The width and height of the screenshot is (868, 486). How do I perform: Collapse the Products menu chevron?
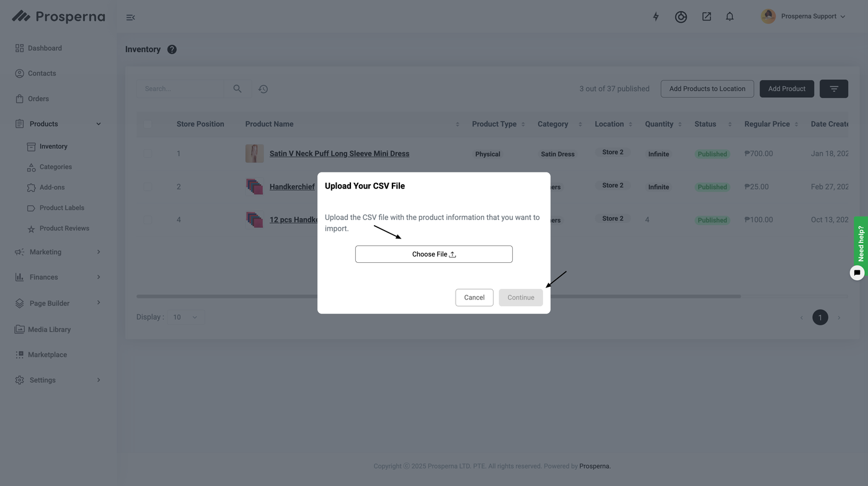[99, 124]
